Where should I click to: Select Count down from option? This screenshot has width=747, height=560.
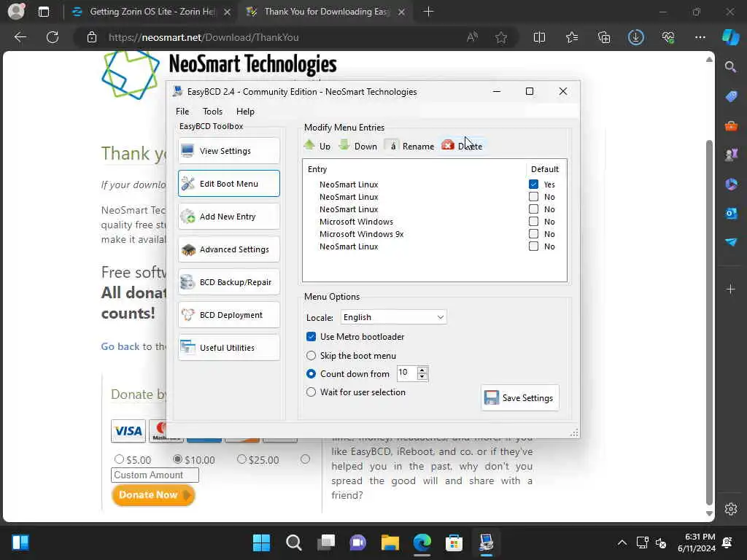311,374
